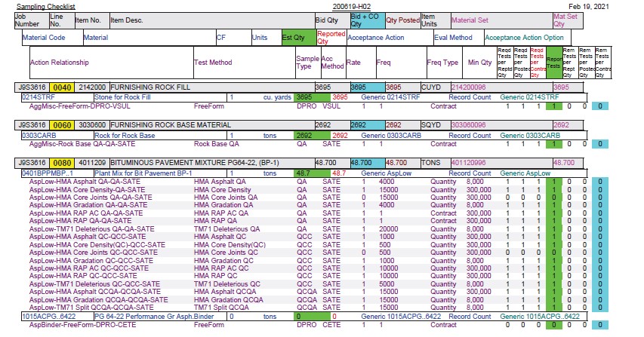
Task: Click the yellow 0080 line number
Action: pos(62,163)
